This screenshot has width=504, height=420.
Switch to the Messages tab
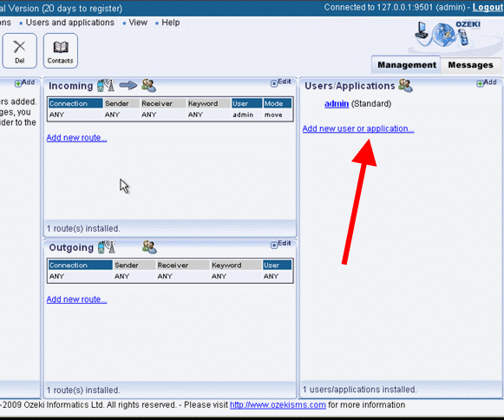470,65
